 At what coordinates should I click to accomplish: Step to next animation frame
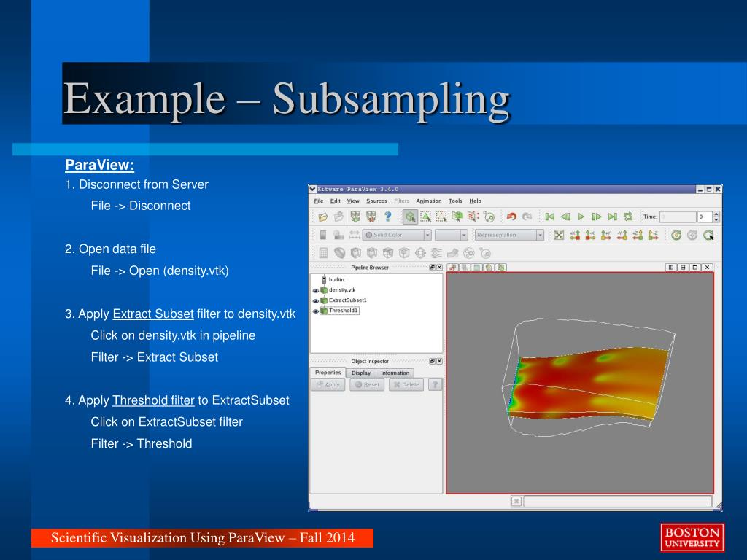(597, 217)
